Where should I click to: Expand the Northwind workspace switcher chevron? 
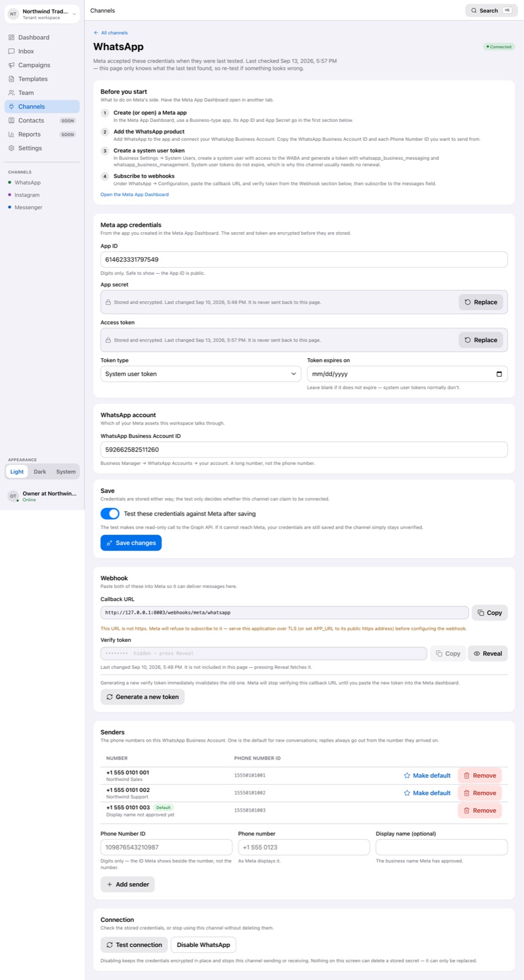coord(74,13)
